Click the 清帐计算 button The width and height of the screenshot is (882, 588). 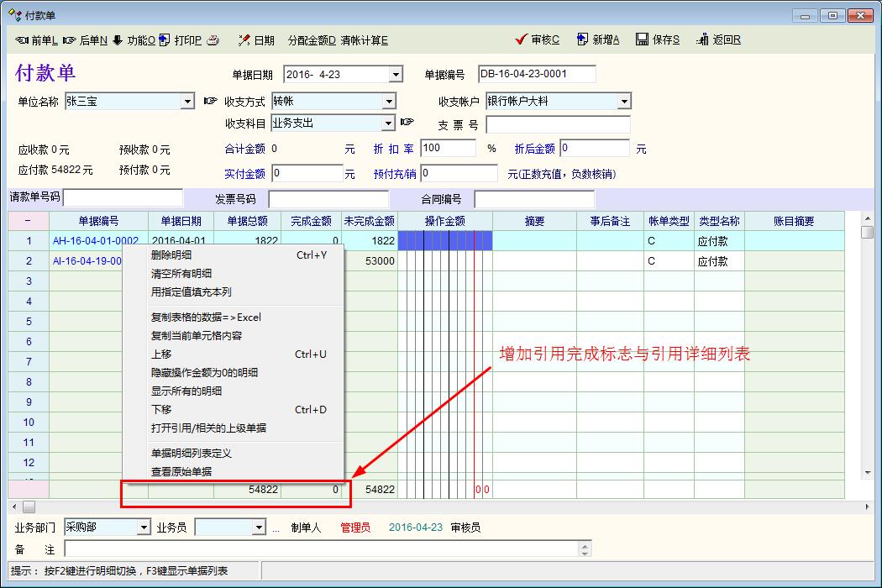(x=364, y=39)
